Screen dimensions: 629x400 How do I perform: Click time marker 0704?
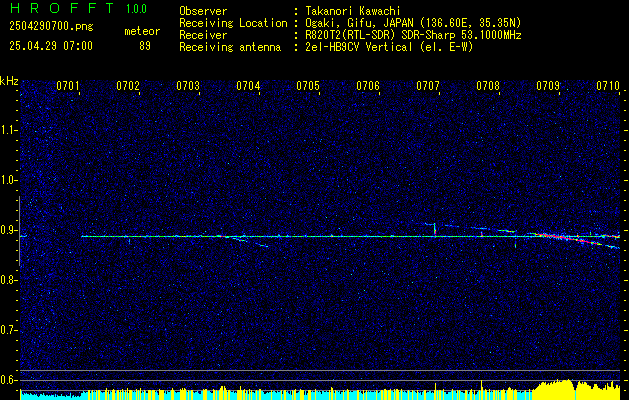[x=248, y=85]
